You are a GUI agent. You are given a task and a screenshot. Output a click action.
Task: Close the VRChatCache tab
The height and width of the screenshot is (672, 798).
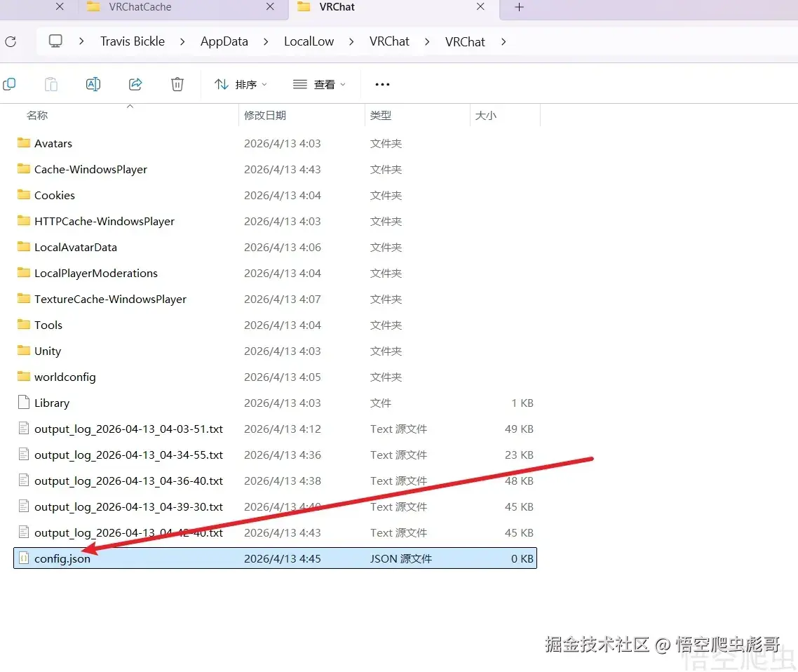pyautogui.click(x=270, y=6)
